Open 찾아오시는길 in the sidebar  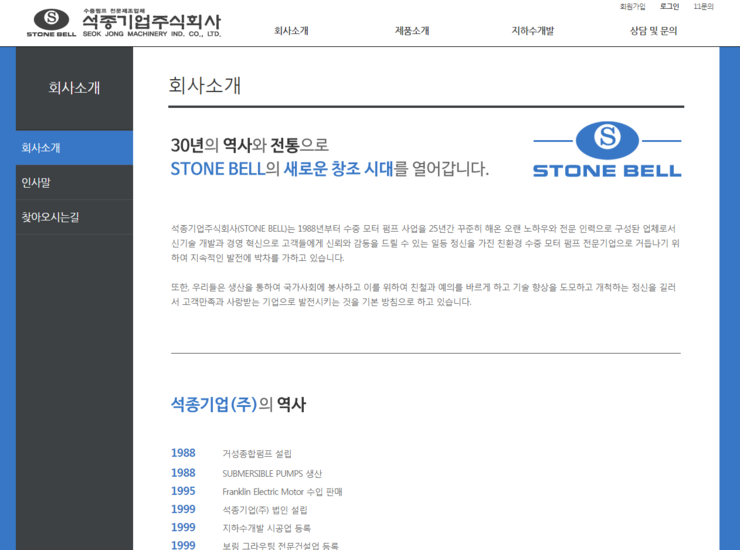(x=74, y=217)
